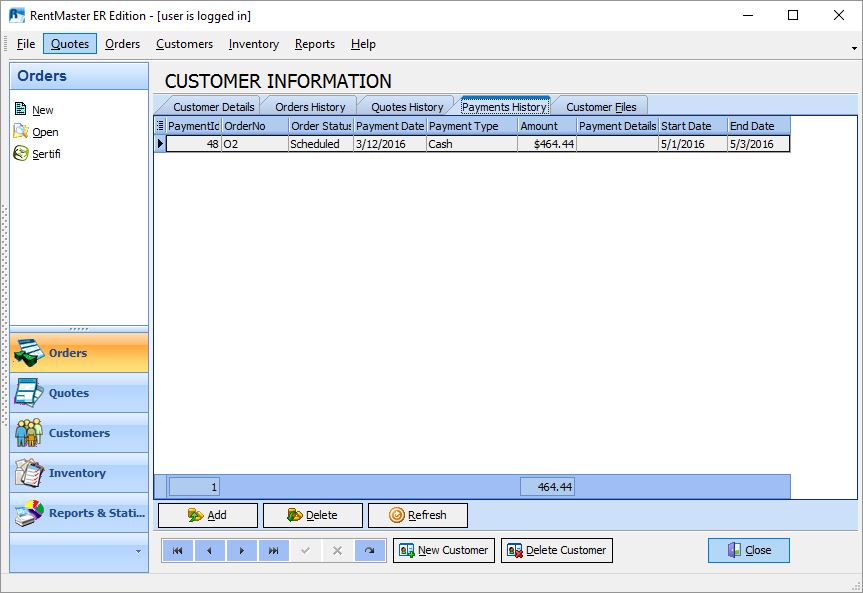The width and height of the screenshot is (863, 593).
Task: Go to next record arrow
Action: point(241,551)
